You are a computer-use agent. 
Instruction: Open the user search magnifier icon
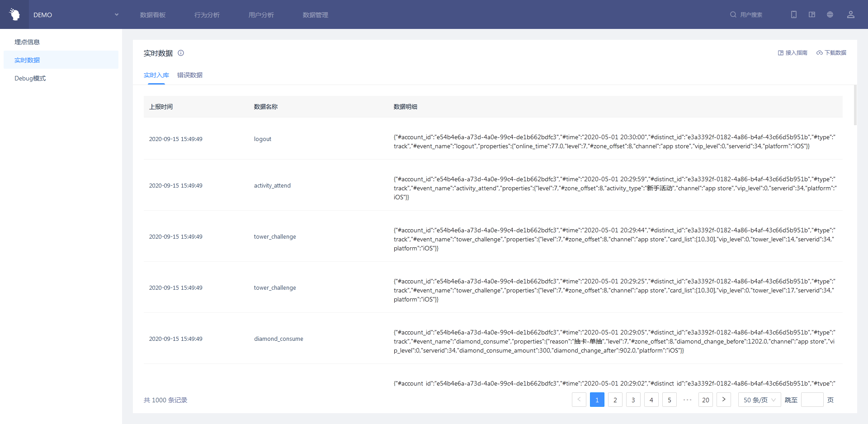733,14
